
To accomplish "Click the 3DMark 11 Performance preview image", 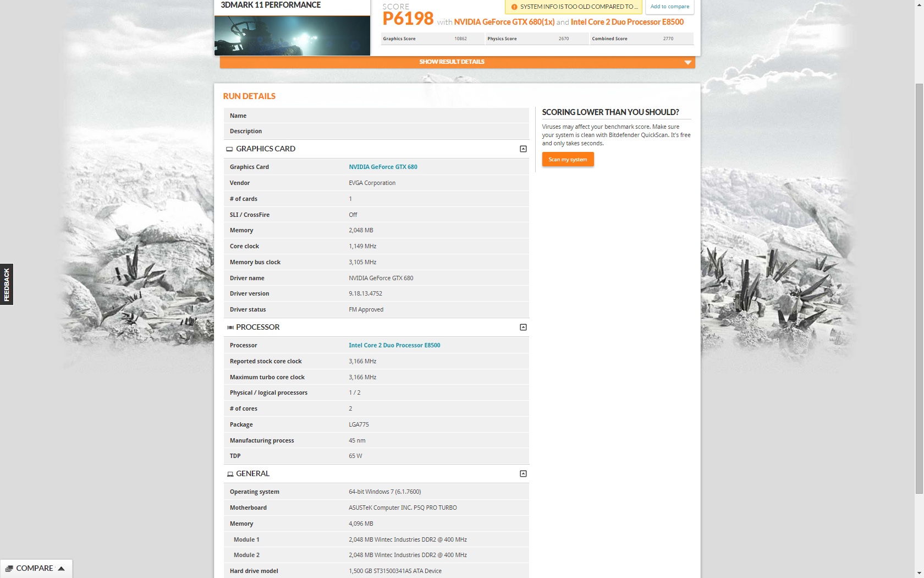I will click(292, 36).
